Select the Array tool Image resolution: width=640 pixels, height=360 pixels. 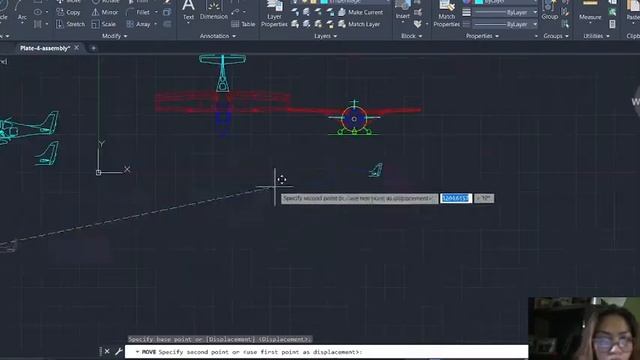[x=138, y=24]
